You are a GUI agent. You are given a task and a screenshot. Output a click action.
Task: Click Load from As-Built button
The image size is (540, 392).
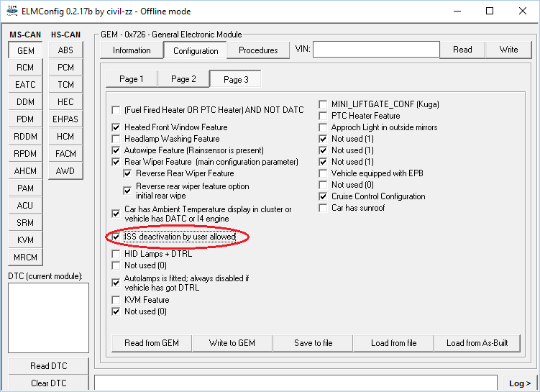click(477, 343)
